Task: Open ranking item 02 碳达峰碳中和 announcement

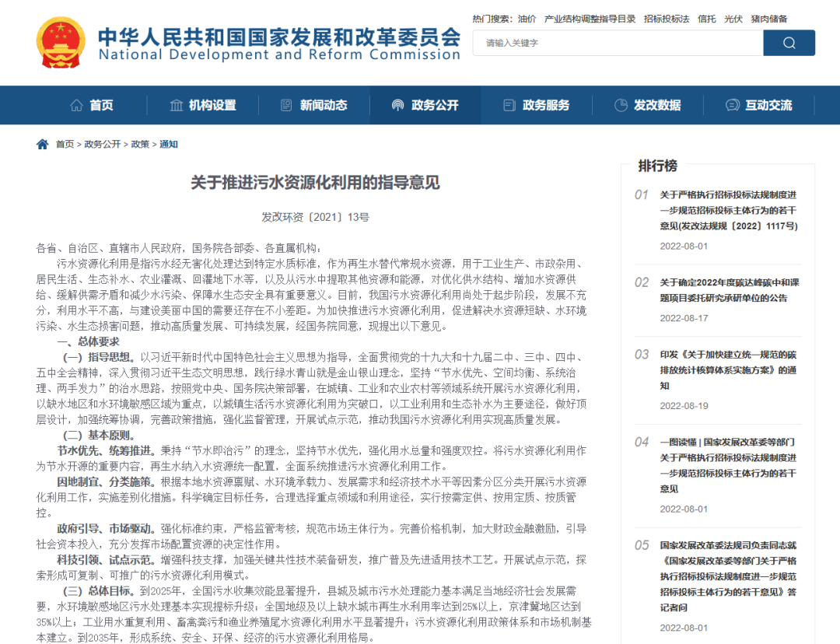Action: (x=729, y=290)
